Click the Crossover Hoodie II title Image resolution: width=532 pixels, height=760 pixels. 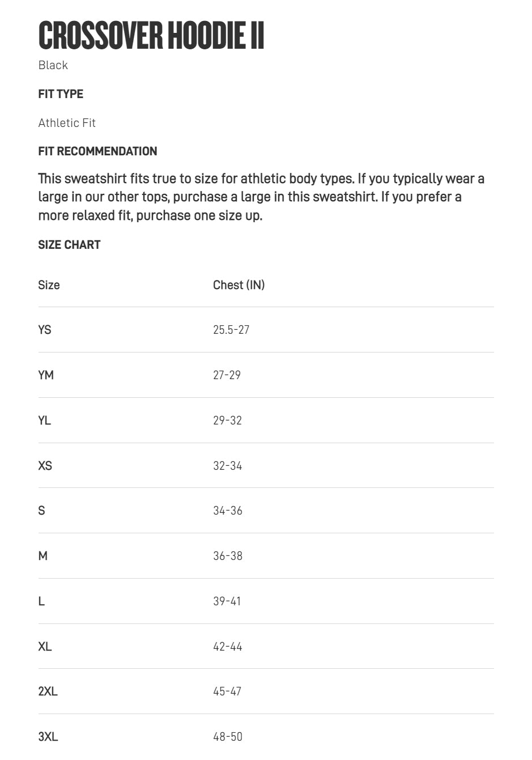point(151,35)
